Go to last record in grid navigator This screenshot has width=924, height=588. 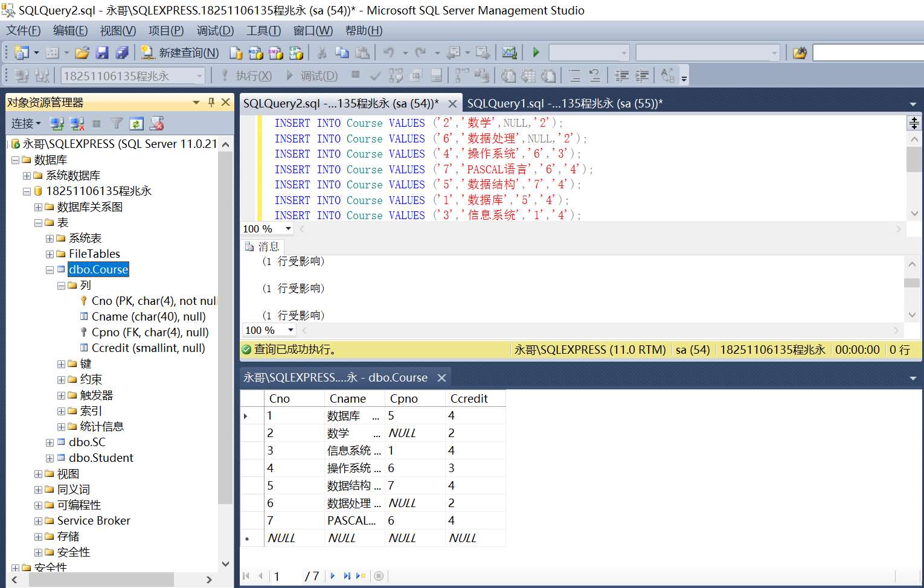[x=347, y=576]
